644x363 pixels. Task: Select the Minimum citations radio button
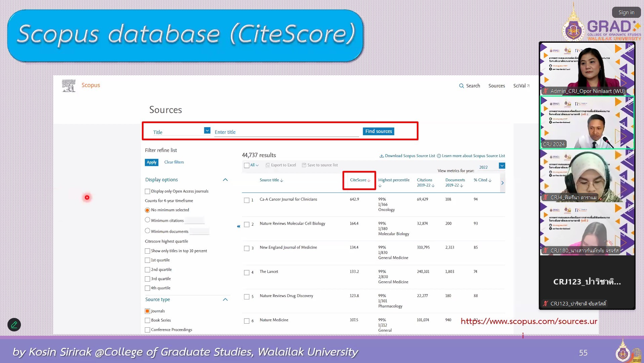point(147,220)
